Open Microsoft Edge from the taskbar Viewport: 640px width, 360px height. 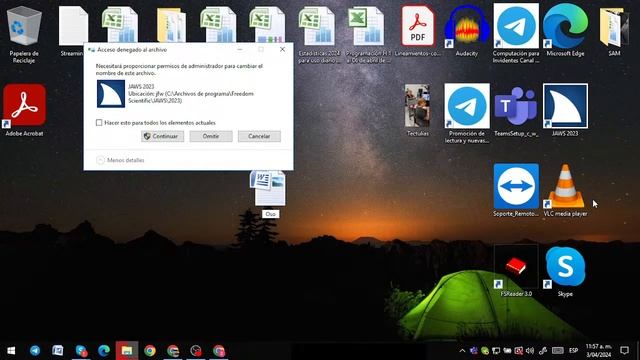coord(104,351)
